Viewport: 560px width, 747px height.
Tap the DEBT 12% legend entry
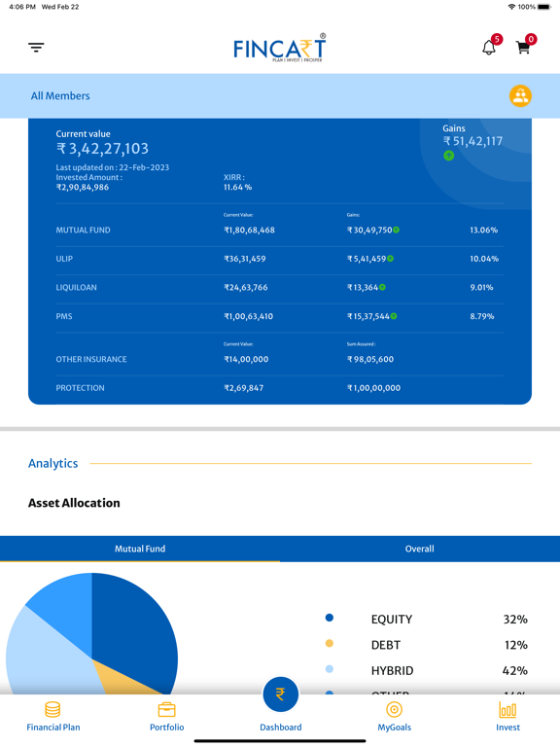pyautogui.click(x=426, y=645)
